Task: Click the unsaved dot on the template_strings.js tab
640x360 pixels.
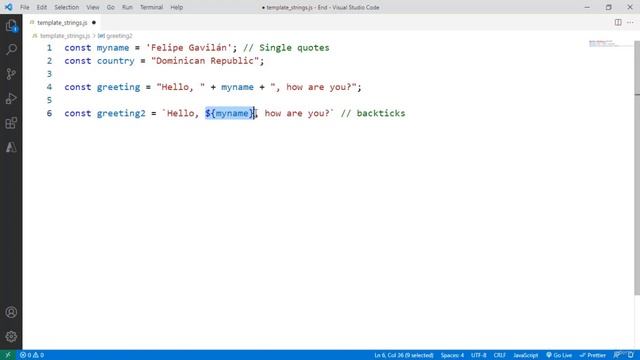Action: (94, 22)
